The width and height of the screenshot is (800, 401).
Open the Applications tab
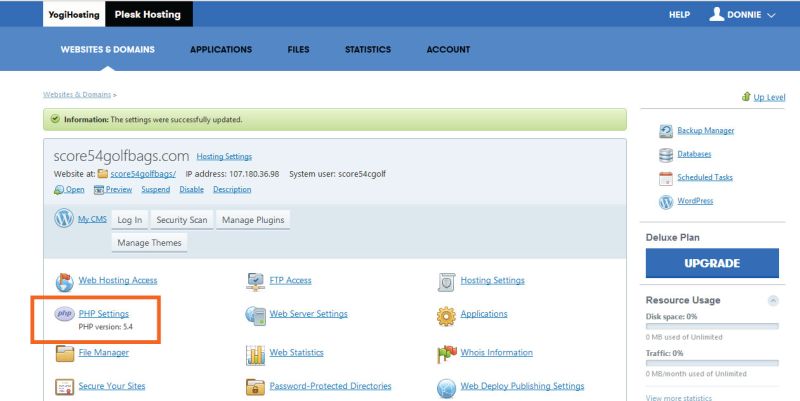click(x=221, y=49)
